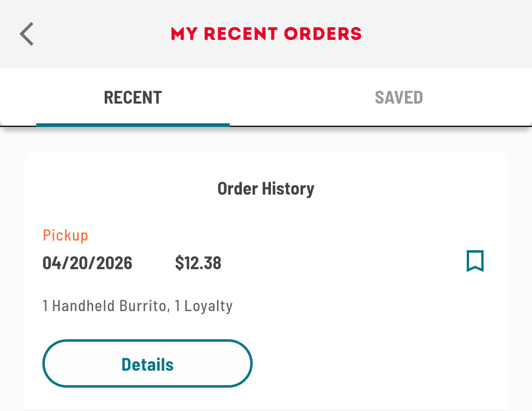
Task: Click the word History in the card heading
Action: (x=288, y=189)
